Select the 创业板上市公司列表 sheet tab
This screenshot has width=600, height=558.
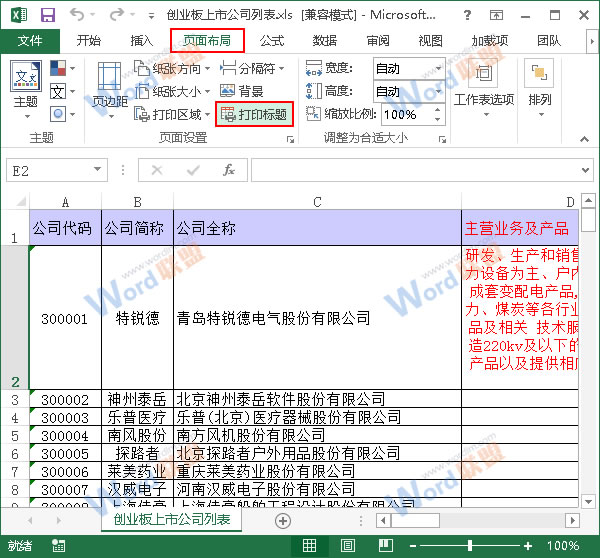pyautogui.click(x=171, y=521)
